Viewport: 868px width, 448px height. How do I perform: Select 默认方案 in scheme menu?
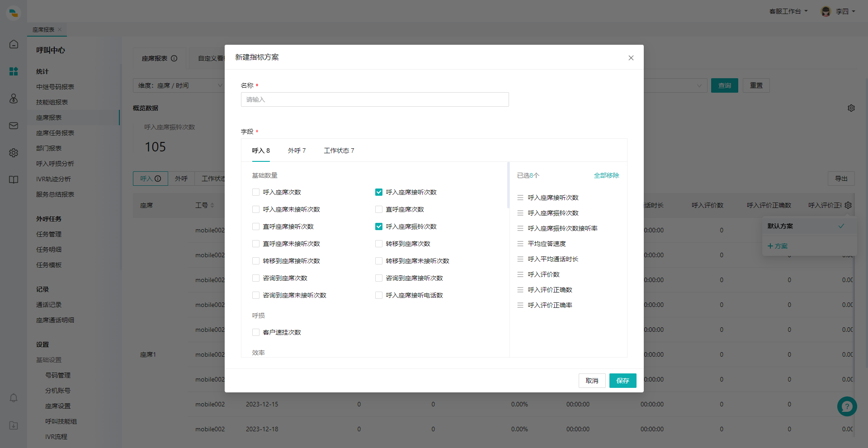[x=809, y=226]
